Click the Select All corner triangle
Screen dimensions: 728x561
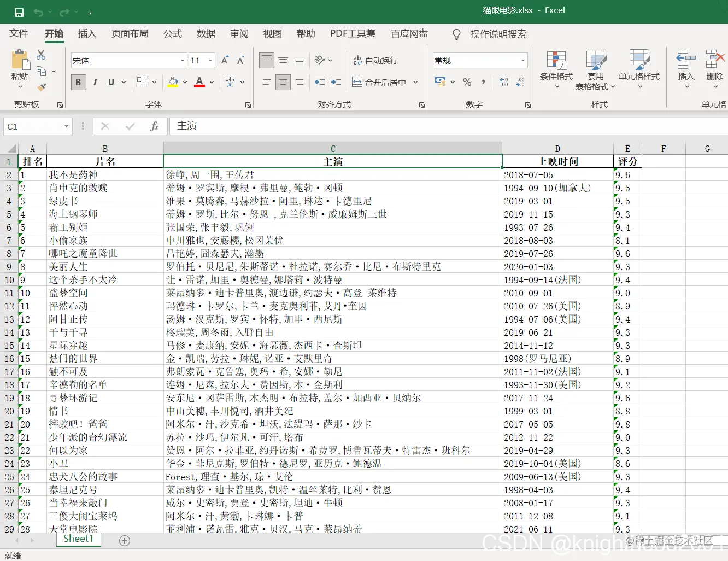12,149
